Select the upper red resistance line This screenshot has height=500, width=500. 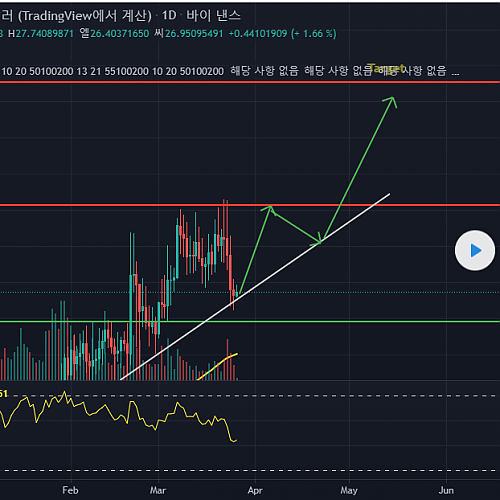click(250, 82)
